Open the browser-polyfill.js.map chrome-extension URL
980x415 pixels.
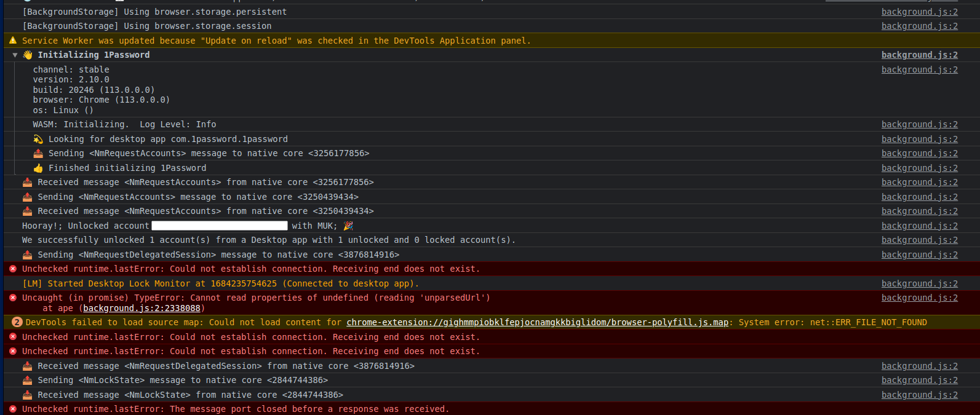(x=537, y=322)
